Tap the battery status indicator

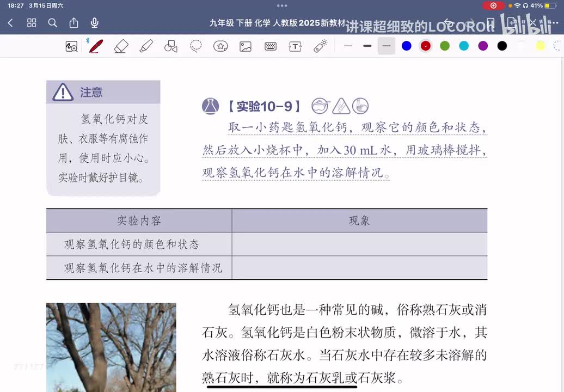[x=551, y=6]
